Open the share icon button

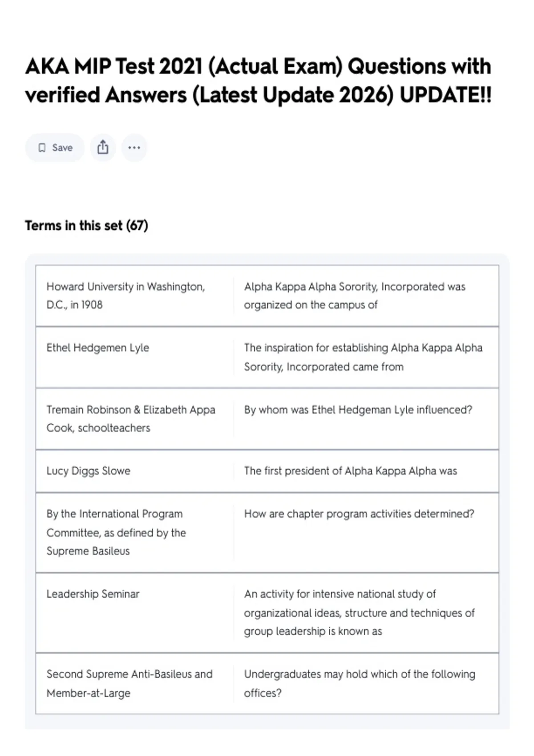pyautogui.click(x=103, y=148)
